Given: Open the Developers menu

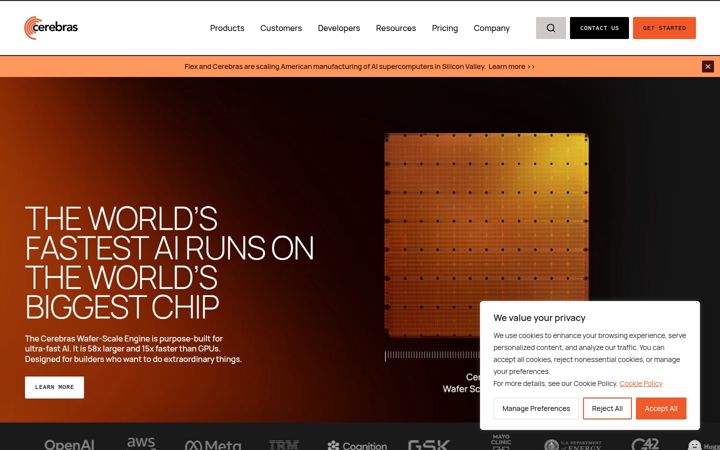Looking at the screenshot, I should pyautogui.click(x=339, y=28).
